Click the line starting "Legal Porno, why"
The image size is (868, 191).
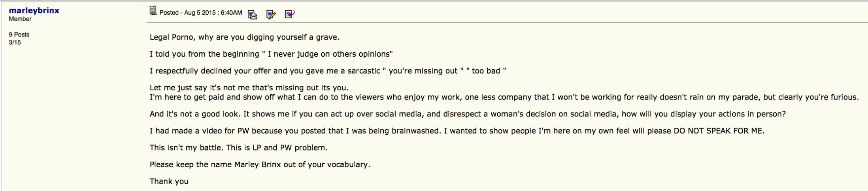pyautogui.click(x=244, y=37)
